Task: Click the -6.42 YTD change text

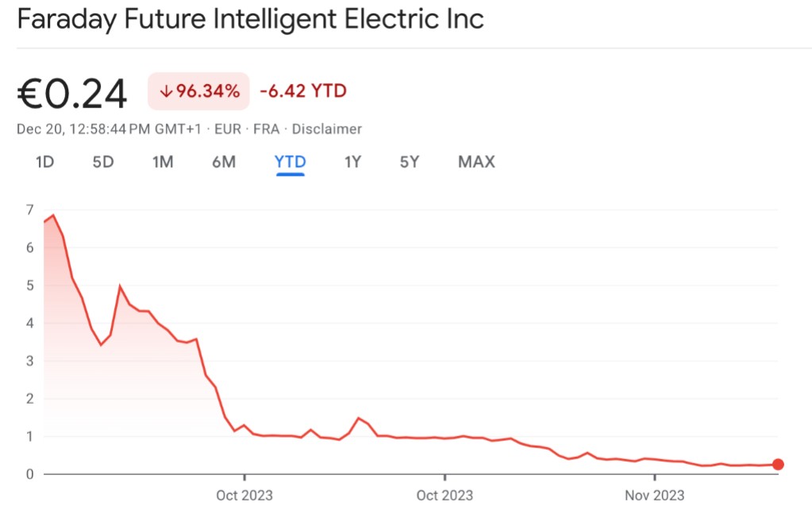Action: click(303, 91)
